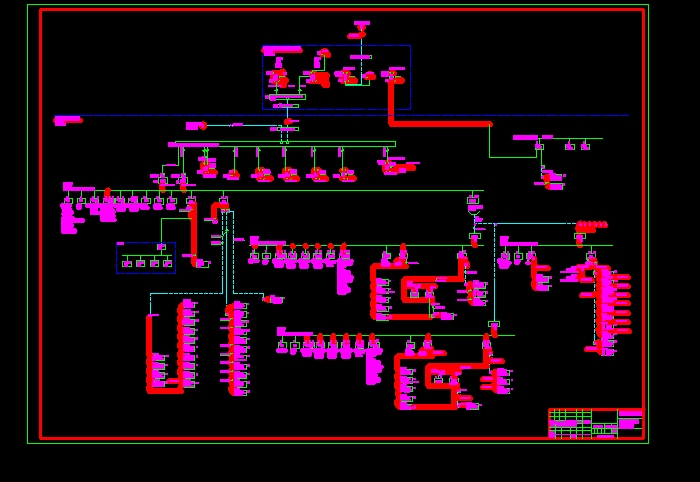Viewport: 700px width, 482px height.
Task: Click the row of red dots at right side
Action: [x=592, y=224]
